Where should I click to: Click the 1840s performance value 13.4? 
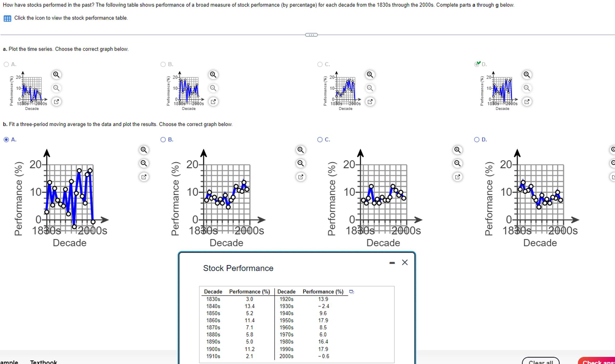pyautogui.click(x=250, y=306)
